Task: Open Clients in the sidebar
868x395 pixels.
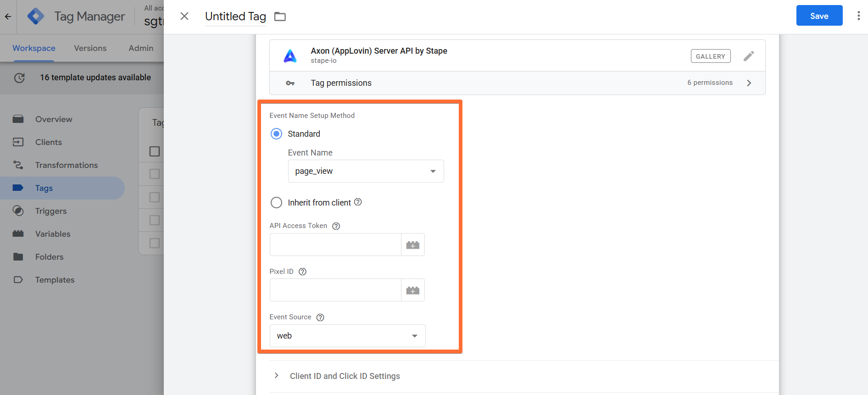Action: coord(49,142)
